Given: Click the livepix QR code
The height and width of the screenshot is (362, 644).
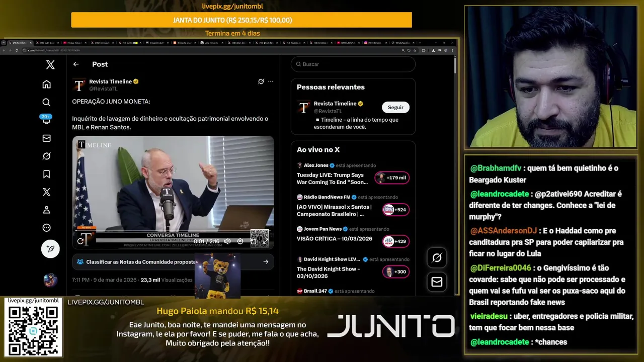Looking at the screenshot, I should [x=33, y=330].
